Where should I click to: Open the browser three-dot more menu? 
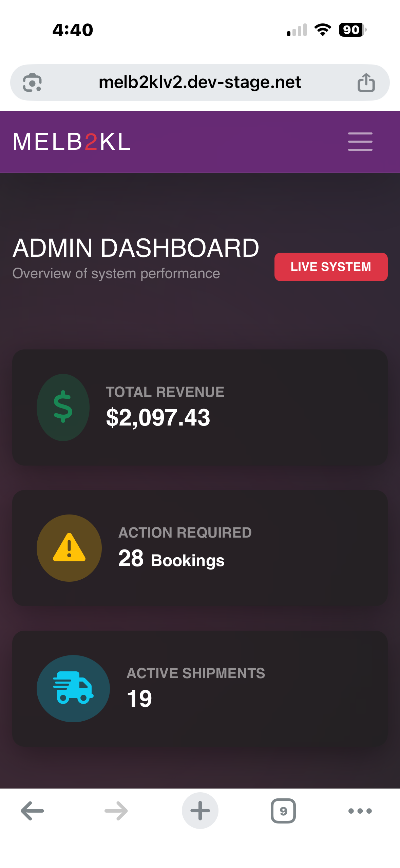[360, 811]
